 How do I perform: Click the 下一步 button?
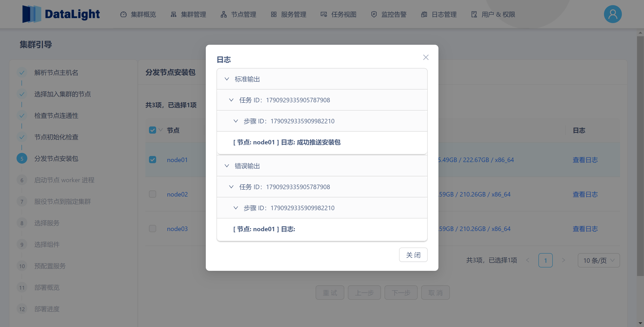pos(401,293)
